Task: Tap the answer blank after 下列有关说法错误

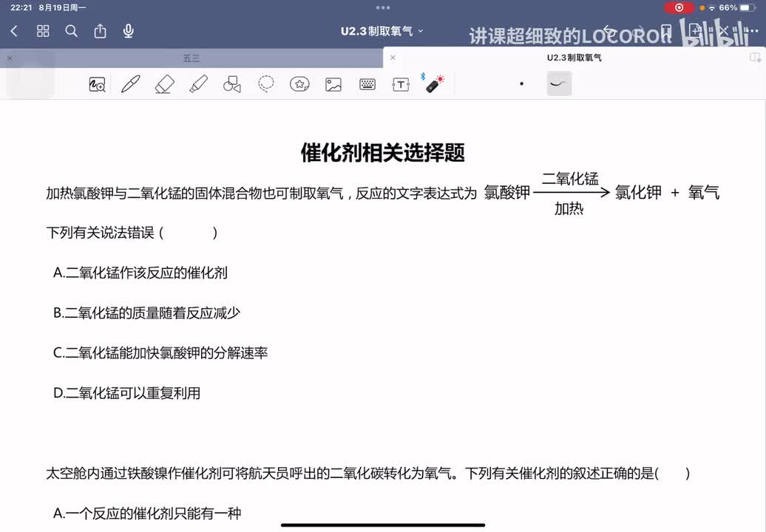Action: (188, 233)
